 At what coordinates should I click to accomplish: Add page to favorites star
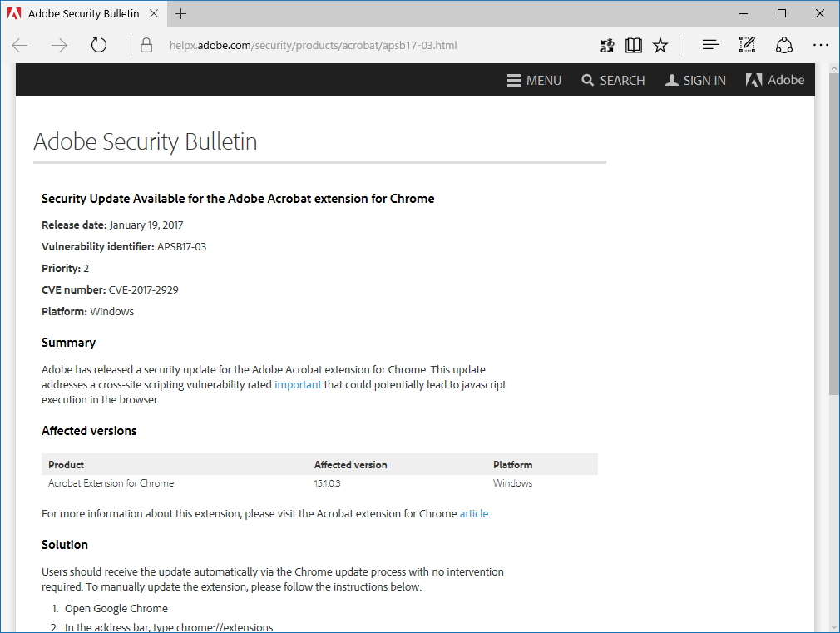(x=660, y=46)
